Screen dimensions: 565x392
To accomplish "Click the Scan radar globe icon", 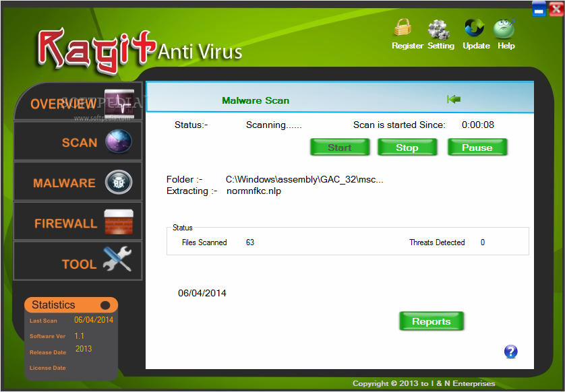I will (119, 141).
